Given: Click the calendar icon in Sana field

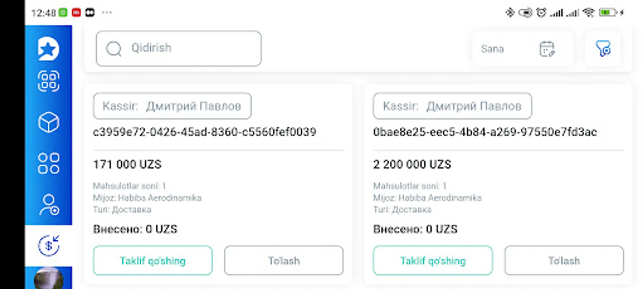Looking at the screenshot, I should pos(547,49).
